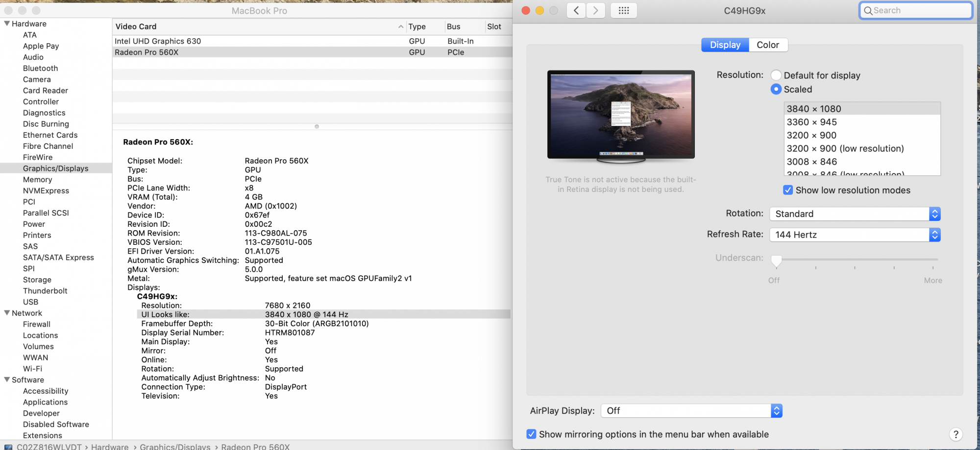This screenshot has height=450, width=980.
Task: Click the UI Looks like row
Action: click(x=323, y=314)
